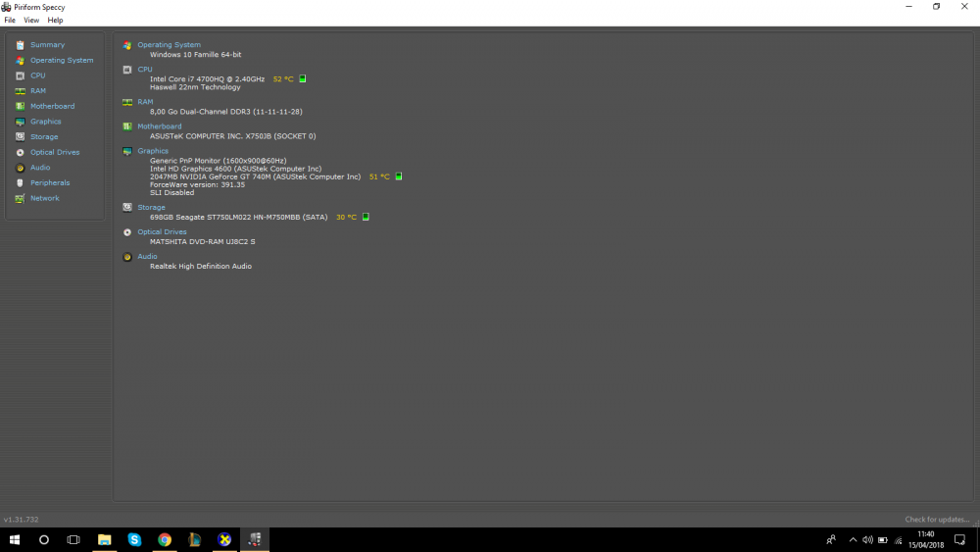The width and height of the screenshot is (980, 552).
Task: Select Summary icon in sidebar
Action: click(x=20, y=45)
